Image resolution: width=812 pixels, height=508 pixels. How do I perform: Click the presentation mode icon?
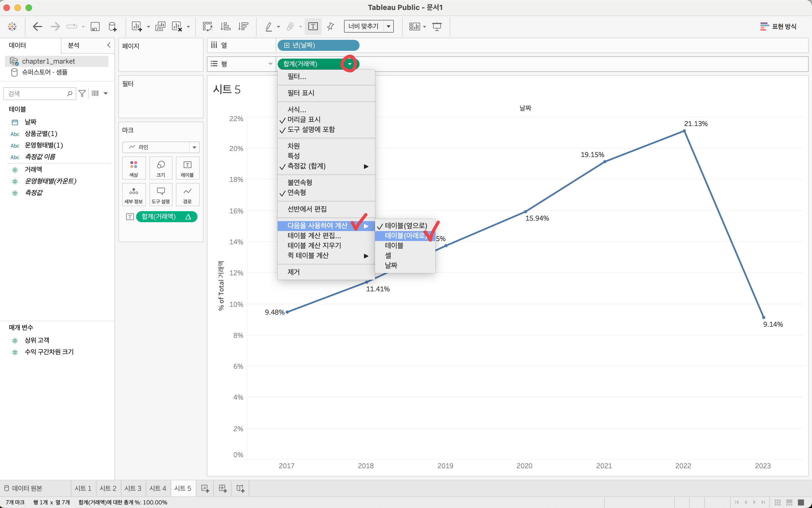(437, 27)
